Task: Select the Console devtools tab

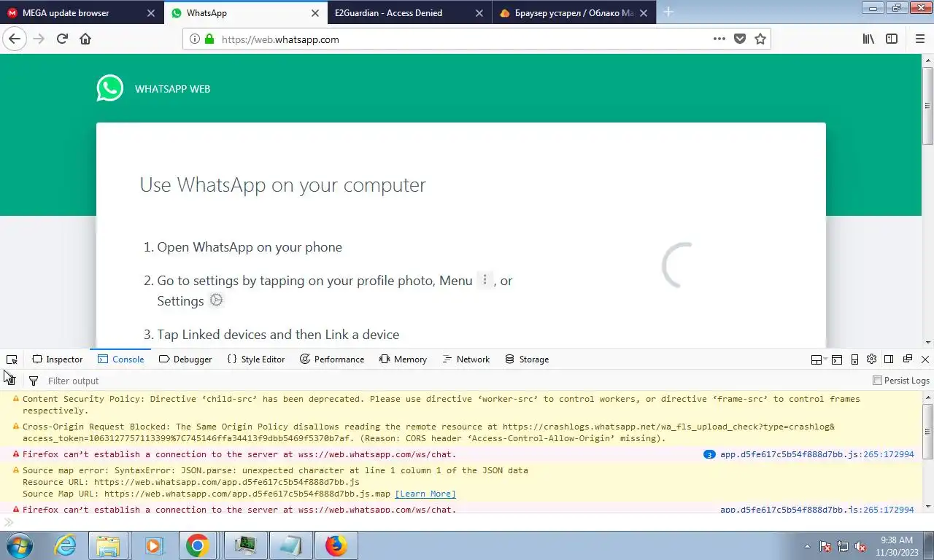Action: 121,359
